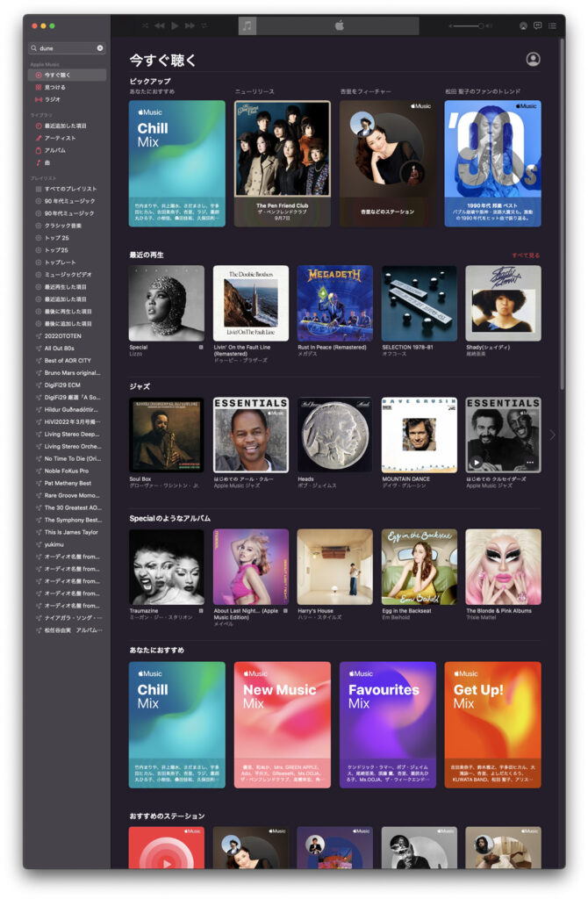
Task: Click the red clock icon for library 最近追加した項目
Action: [39, 126]
